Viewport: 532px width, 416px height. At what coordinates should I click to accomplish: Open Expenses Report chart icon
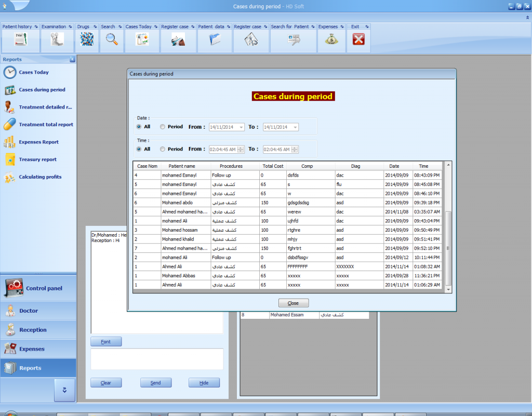pos(9,142)
